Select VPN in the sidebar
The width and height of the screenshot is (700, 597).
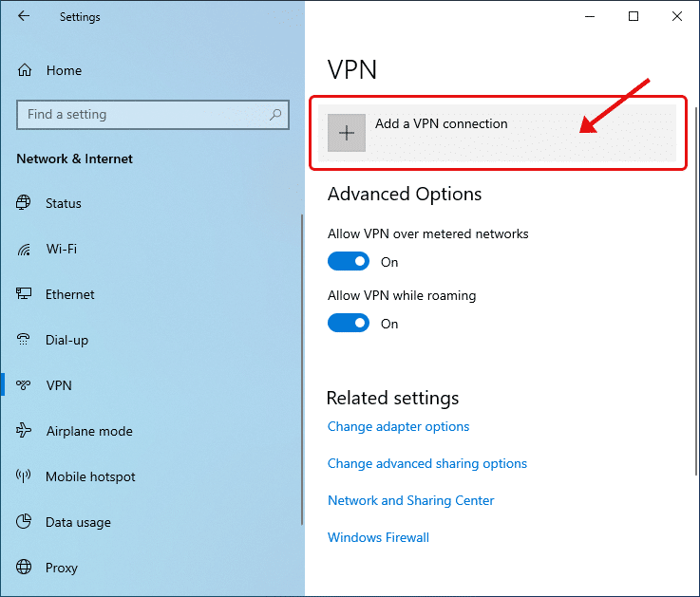pos(59,385)
